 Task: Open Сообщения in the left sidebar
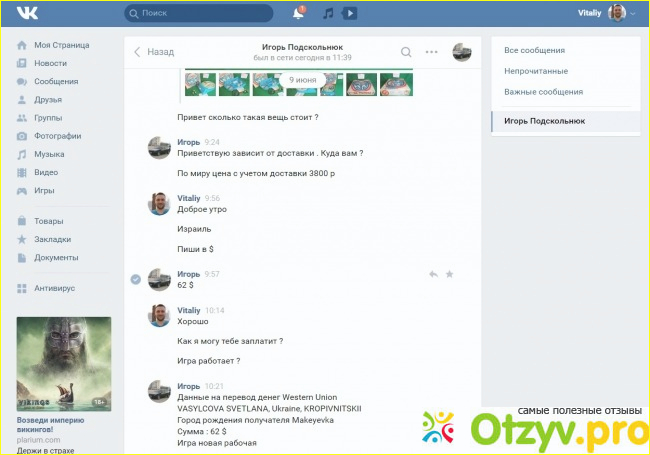click(x=56, y=81)
